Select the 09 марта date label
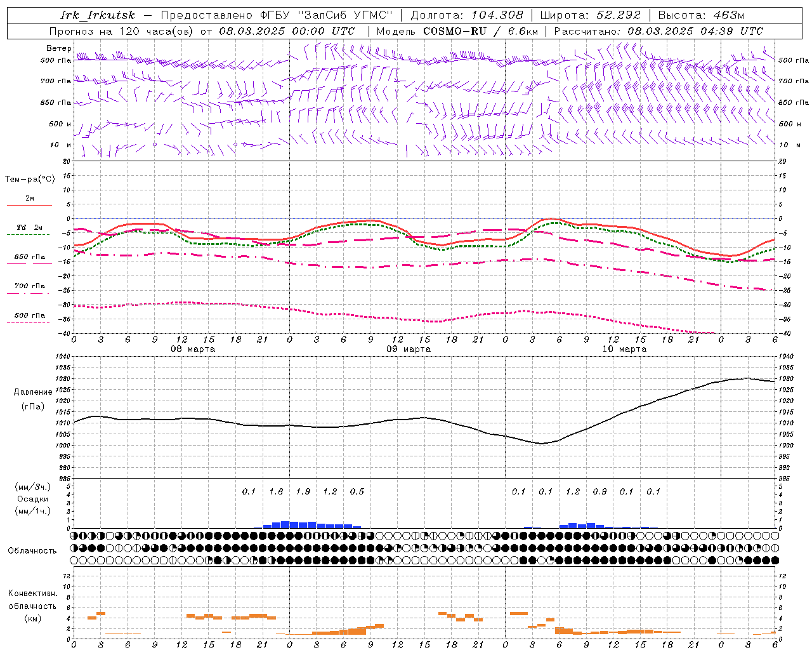812x650 pixels. (409, 349)
